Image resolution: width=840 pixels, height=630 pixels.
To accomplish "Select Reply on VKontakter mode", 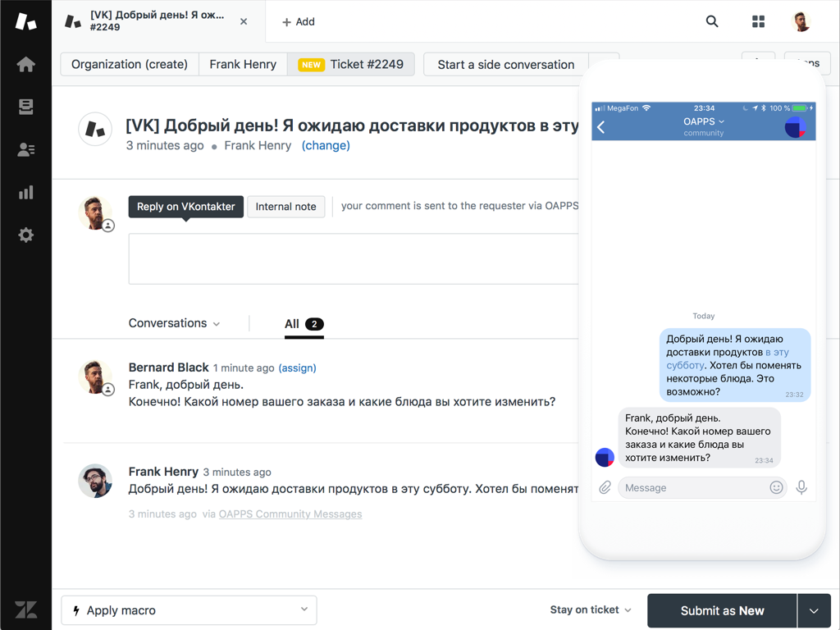I will click(185, 207).
